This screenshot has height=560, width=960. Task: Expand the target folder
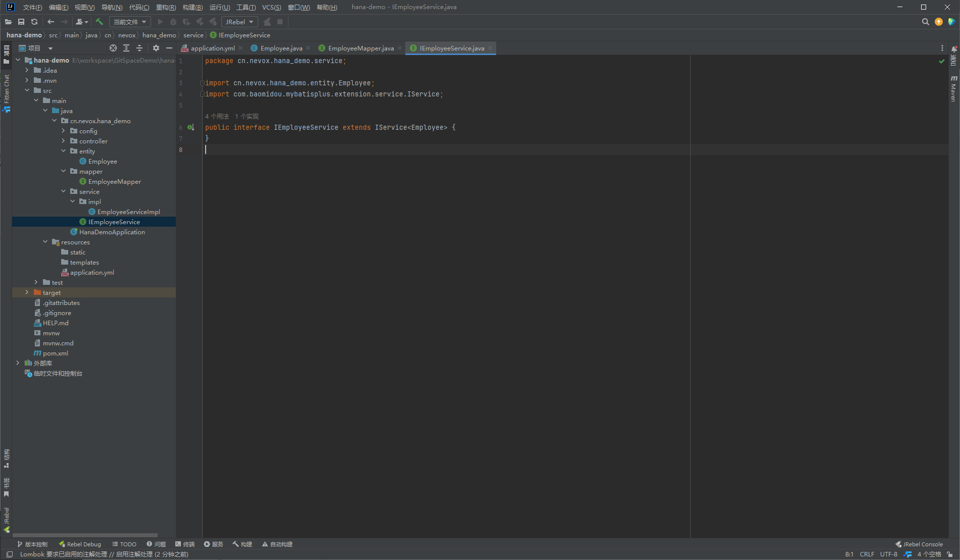27,292
